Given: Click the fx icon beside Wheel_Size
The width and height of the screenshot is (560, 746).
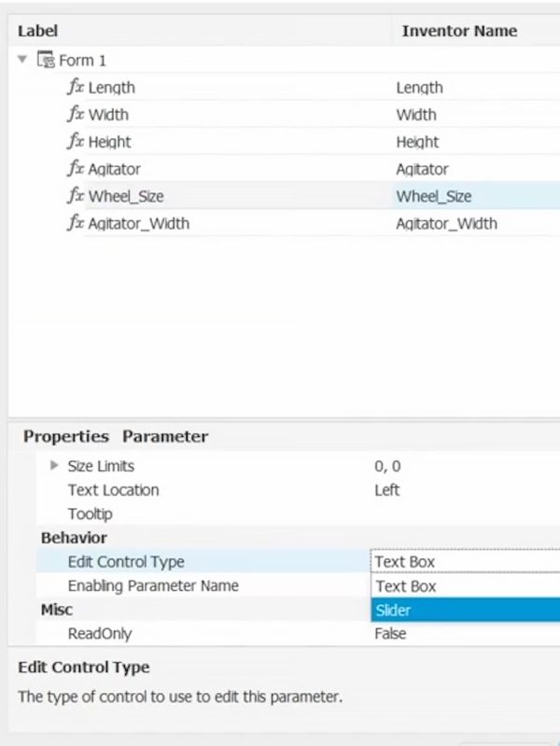Looking at the screenshot, I should [76, 196].
